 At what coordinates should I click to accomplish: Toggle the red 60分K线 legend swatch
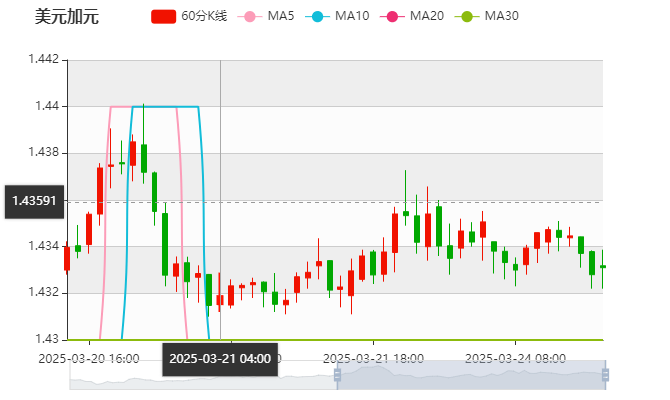pos(164,16)
